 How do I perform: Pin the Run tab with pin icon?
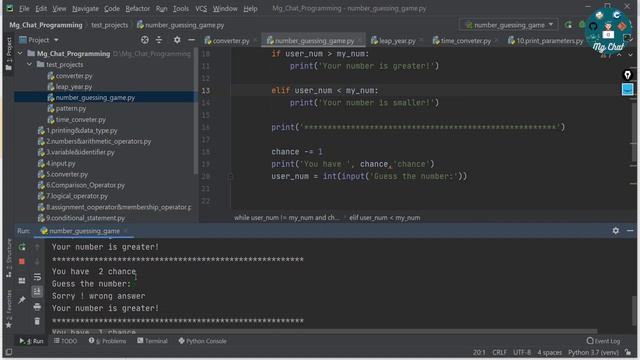[x=22, y=300]
